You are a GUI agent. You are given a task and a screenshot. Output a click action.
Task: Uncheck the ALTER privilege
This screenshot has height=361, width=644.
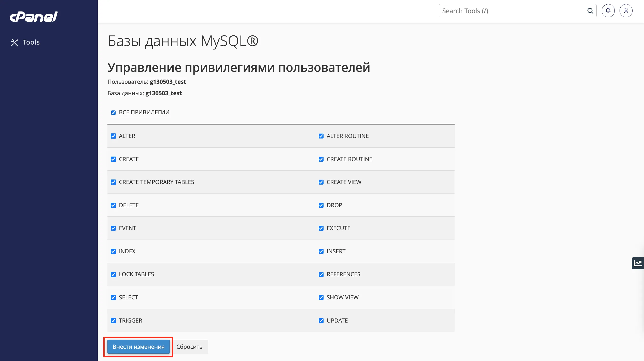(x=113, y=136)
